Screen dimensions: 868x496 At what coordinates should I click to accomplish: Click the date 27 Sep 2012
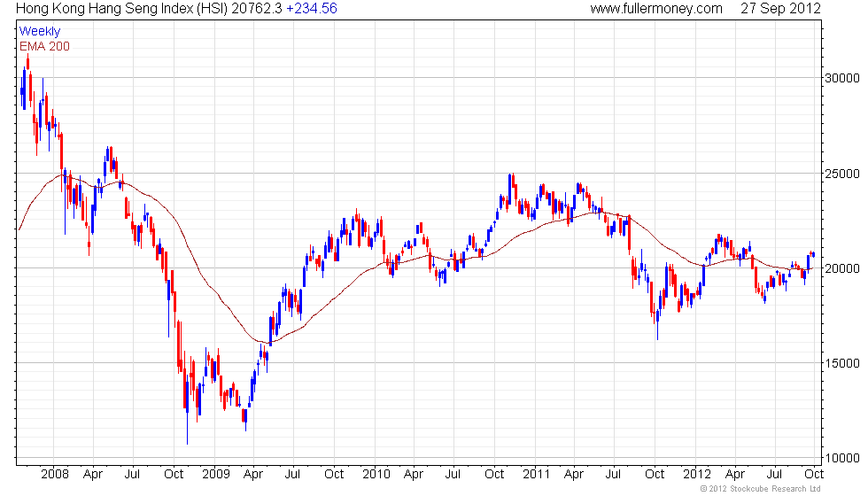click(780, 8)
